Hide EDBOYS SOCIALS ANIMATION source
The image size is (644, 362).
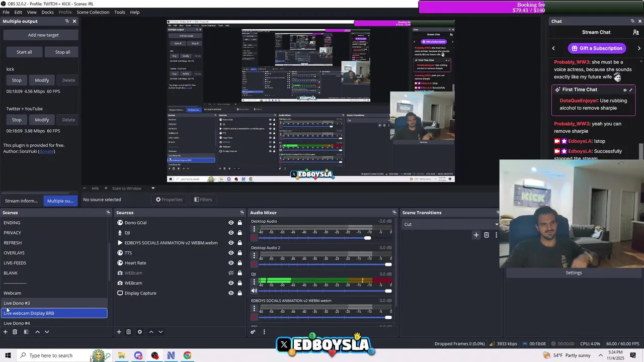pos(231,243)
